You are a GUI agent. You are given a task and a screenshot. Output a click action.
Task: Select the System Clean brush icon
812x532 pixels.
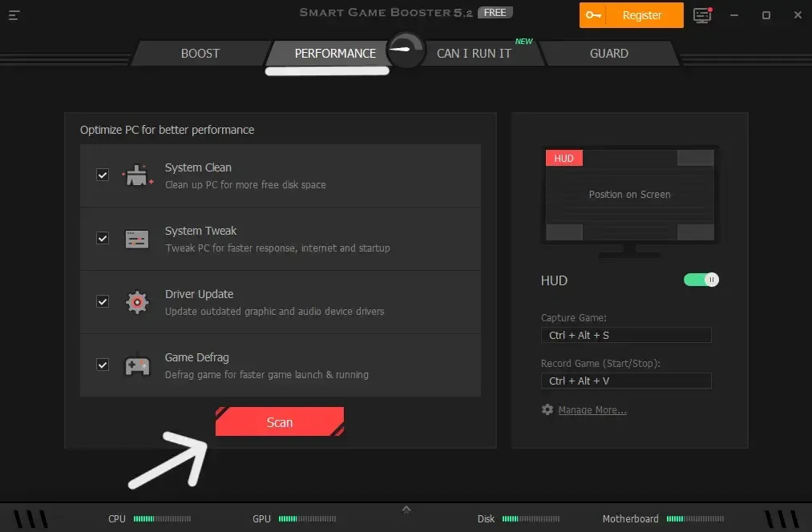(136, 175)
